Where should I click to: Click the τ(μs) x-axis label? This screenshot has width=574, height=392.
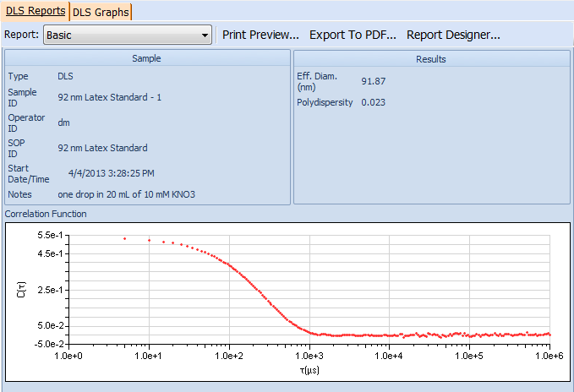[309, 370]
